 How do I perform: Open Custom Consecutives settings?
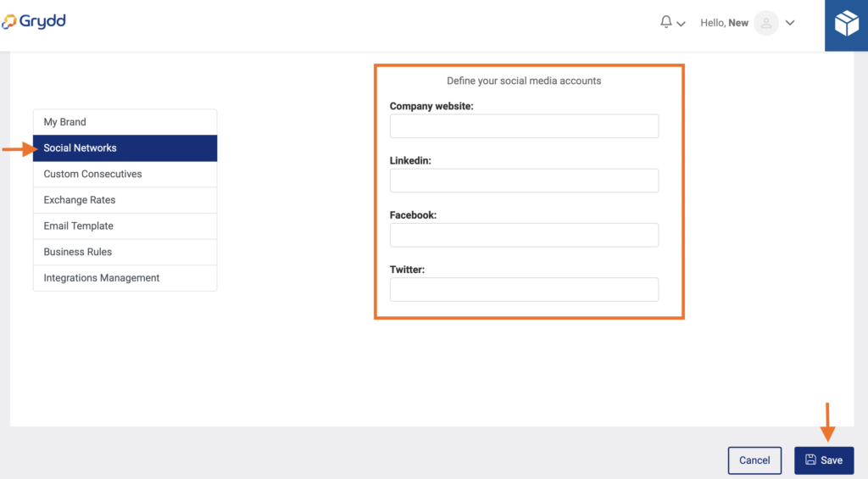125,175
